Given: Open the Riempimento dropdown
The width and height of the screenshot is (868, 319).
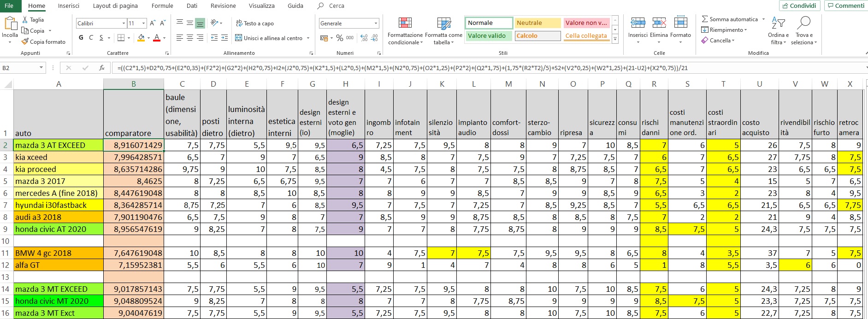Looking at the screenshot, I should click(x=724, y=30).
